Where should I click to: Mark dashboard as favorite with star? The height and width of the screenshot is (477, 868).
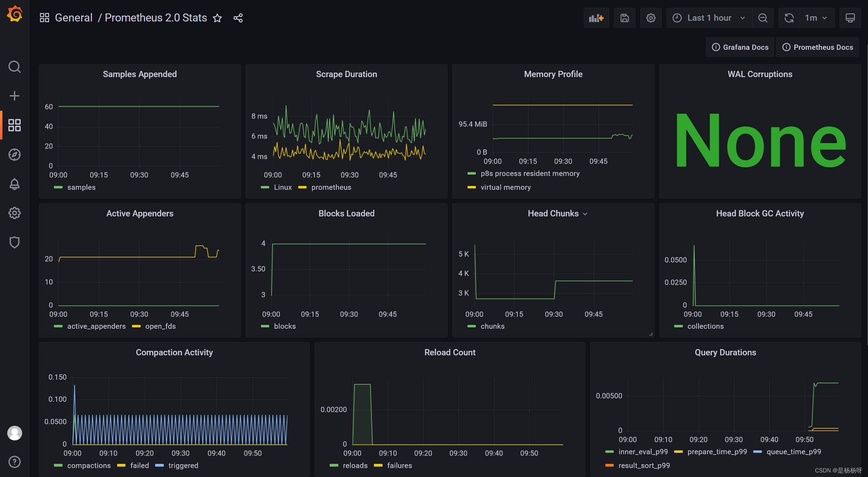click(217, 18)
